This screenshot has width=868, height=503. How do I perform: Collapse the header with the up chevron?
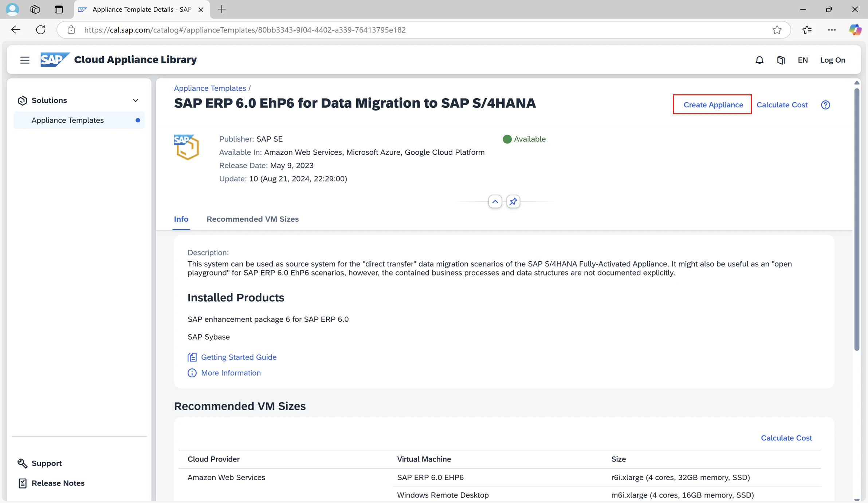495,202
